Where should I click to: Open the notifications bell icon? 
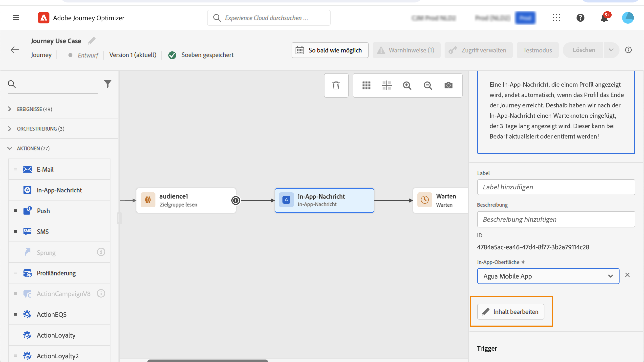click(604, 18)
